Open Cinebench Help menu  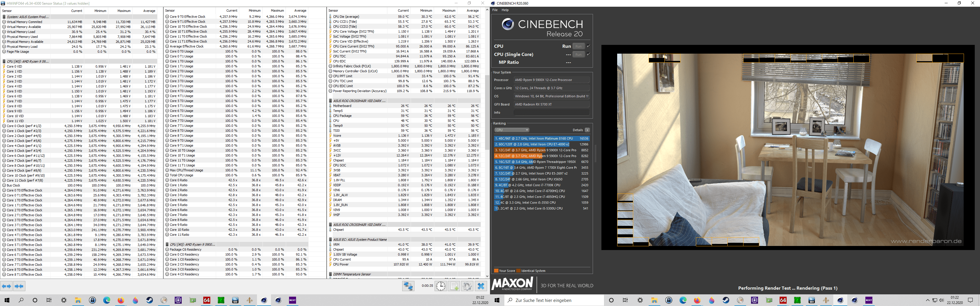(505, 10)
